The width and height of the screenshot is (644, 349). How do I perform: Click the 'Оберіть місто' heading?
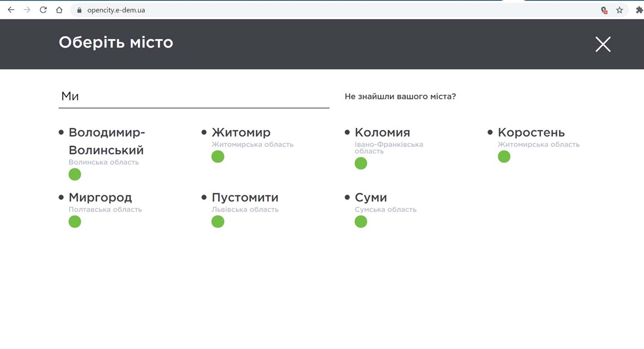(116, 42)
